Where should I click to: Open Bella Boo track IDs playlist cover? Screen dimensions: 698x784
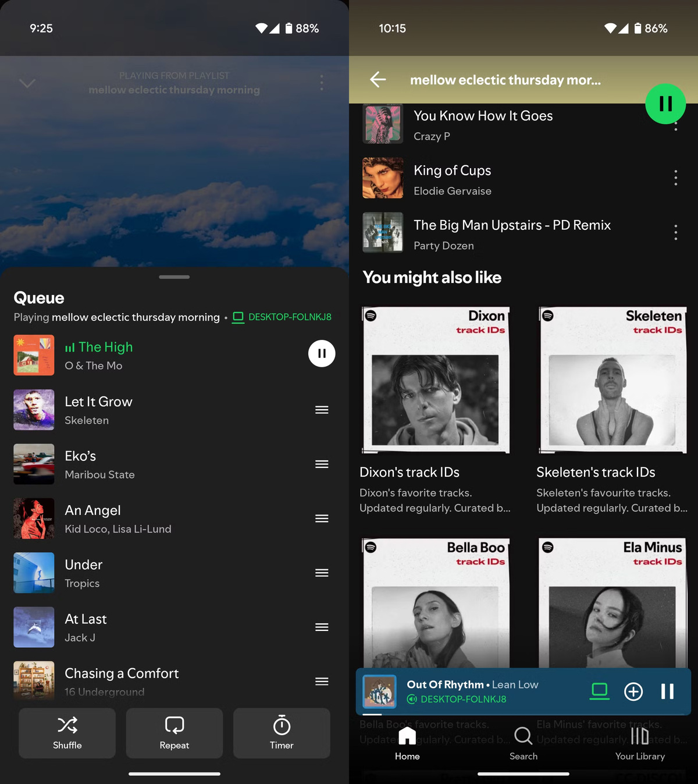pyautogui.click(x=436, y=602)
